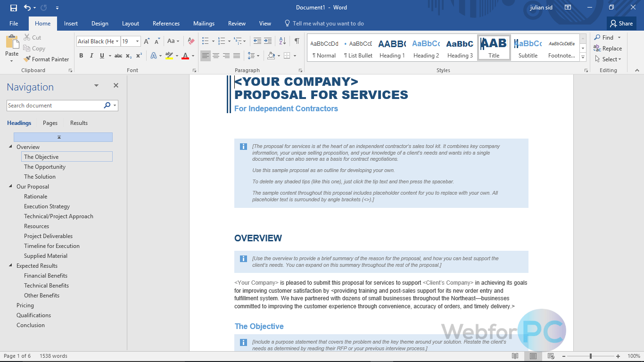644x362 pixels.
Task: Switch to Print Layout view
Action: tap(533, 356)
